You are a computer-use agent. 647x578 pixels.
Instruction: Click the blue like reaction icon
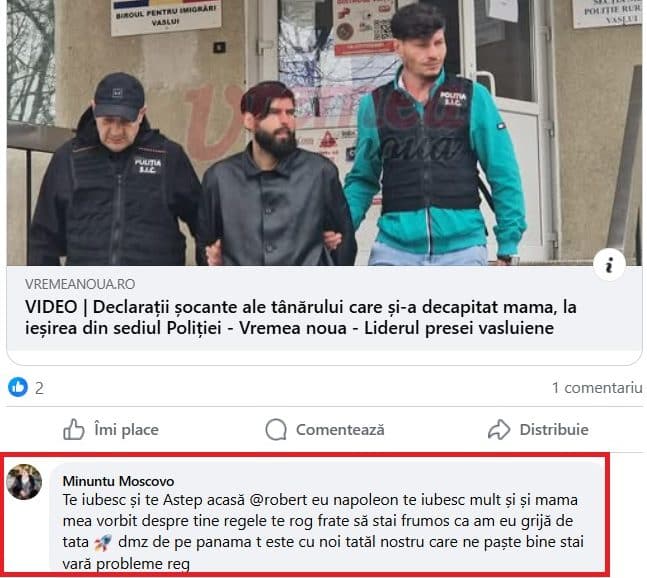18,387
